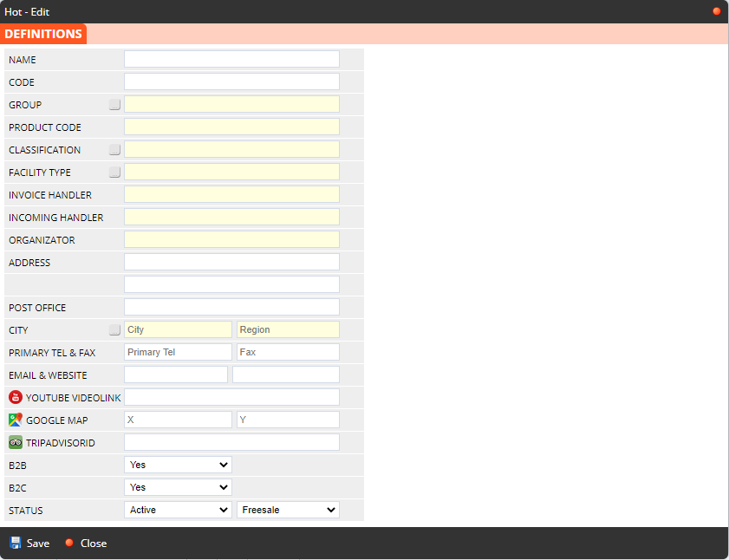Select the DEFINITIONS tab
The height and width of the screenshot is (560, 729).
tap(43, 34)
